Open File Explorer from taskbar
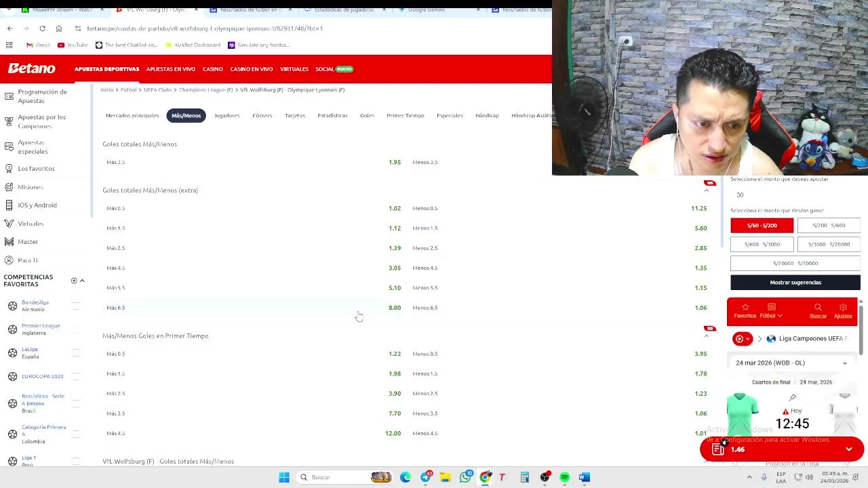The width and height of the screenshot is (868, 488). click(445, 477)
